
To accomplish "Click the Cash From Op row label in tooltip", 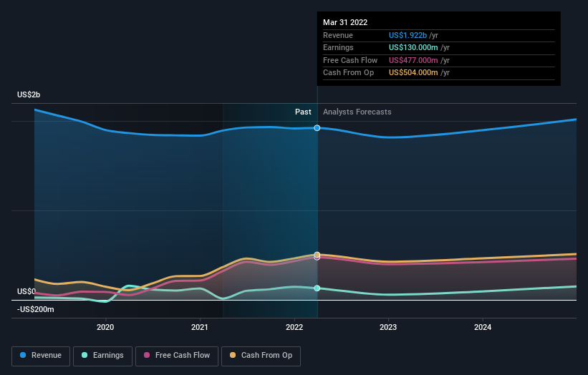I will click(348, 73).
